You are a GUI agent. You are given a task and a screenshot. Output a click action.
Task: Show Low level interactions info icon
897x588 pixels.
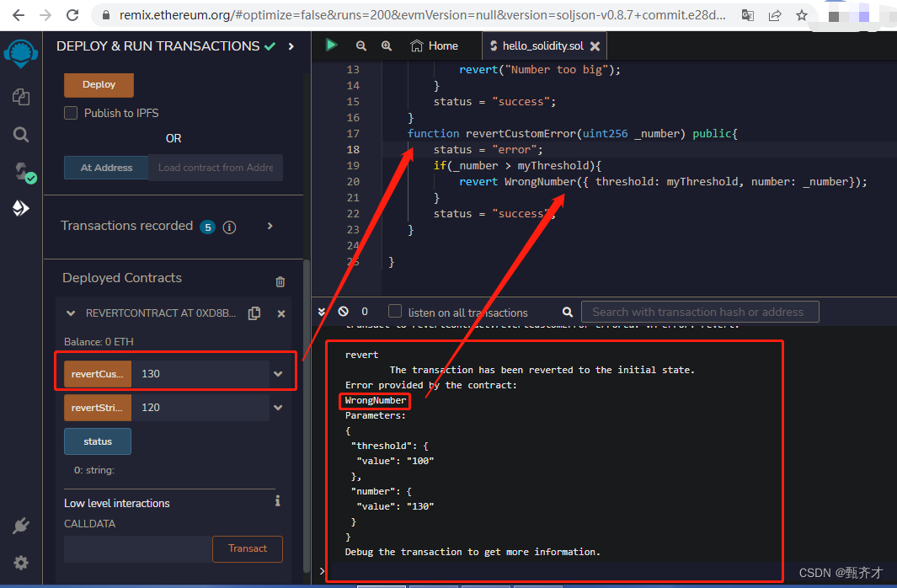click(277, 501)
